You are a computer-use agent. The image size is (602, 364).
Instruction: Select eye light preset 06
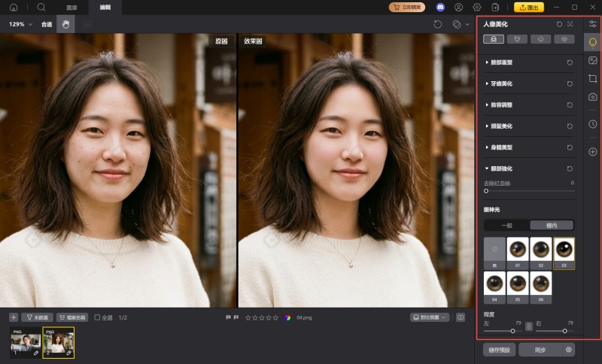point(541,288)
